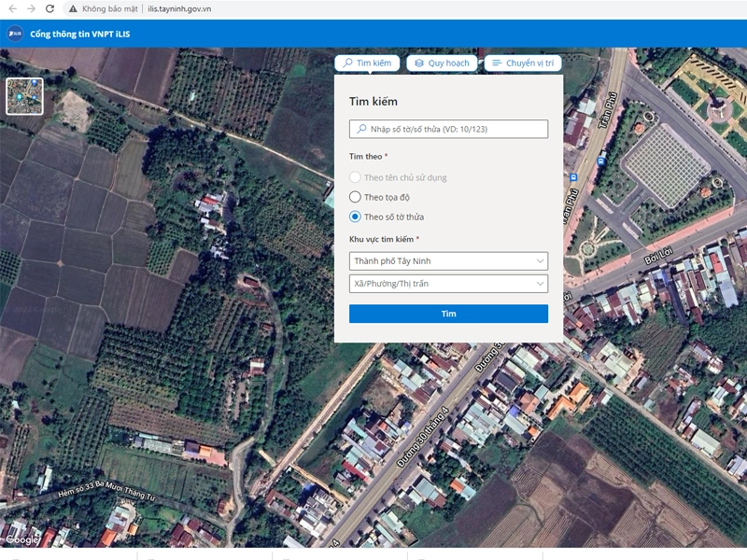Switch to the Quy hoạch tab
747x560 pixels.
[x=442, y=63]
